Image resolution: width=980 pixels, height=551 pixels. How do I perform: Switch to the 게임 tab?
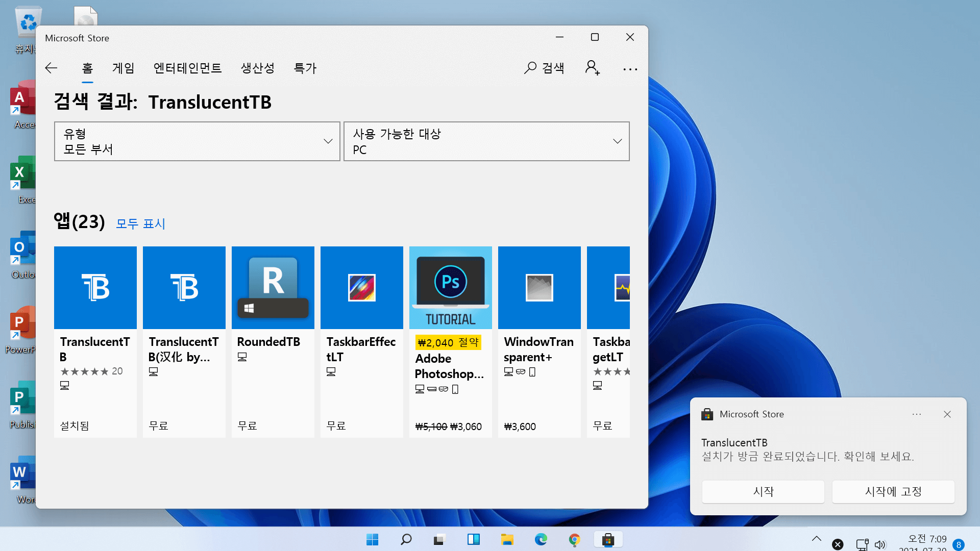click(x=123, y=68)
